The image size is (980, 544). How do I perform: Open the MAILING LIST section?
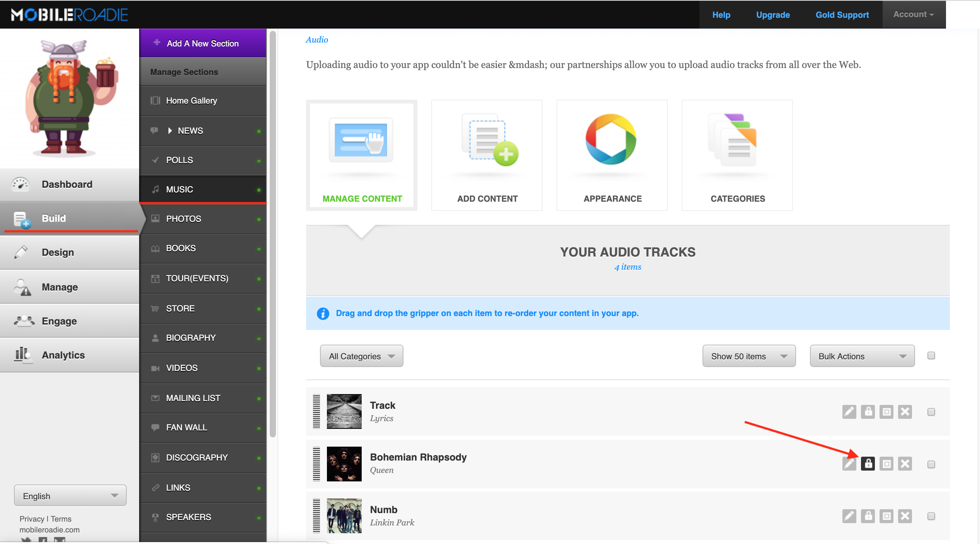click(202, 398)
